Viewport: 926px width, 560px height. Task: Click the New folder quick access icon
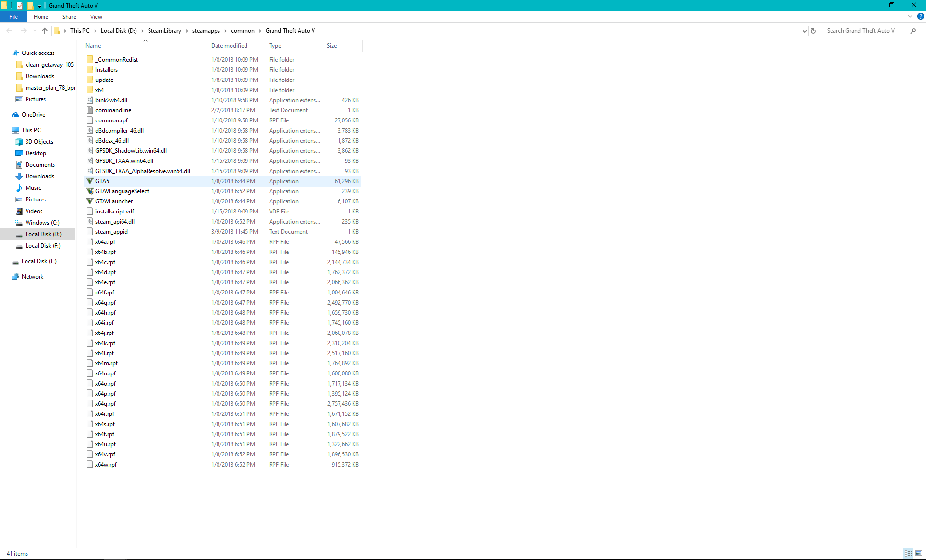pyautogui.click(x=30, y=5)
